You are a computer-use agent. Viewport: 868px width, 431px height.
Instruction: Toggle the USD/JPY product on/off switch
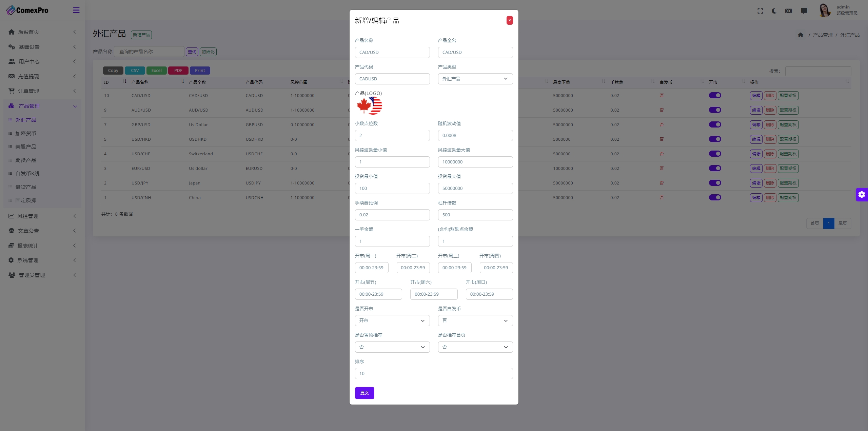pos(715,183)
